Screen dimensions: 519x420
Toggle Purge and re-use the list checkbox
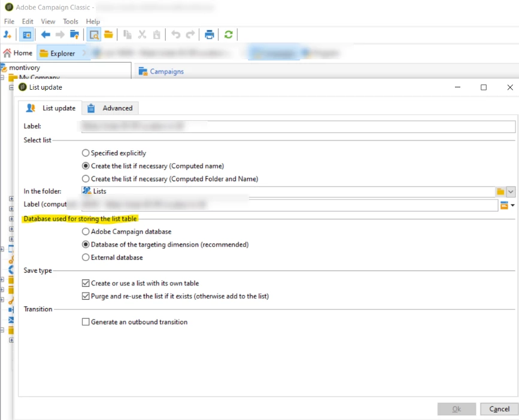[x=86, y=296]
